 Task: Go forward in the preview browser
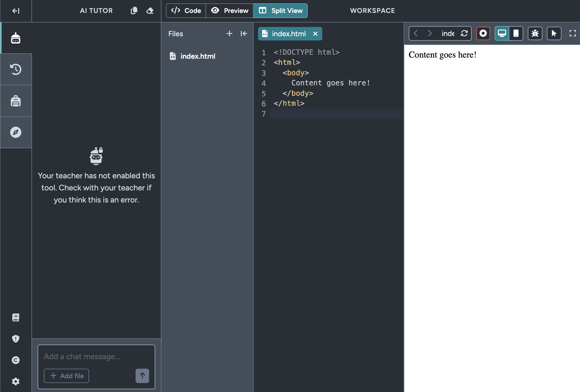(x=430, y=33)
